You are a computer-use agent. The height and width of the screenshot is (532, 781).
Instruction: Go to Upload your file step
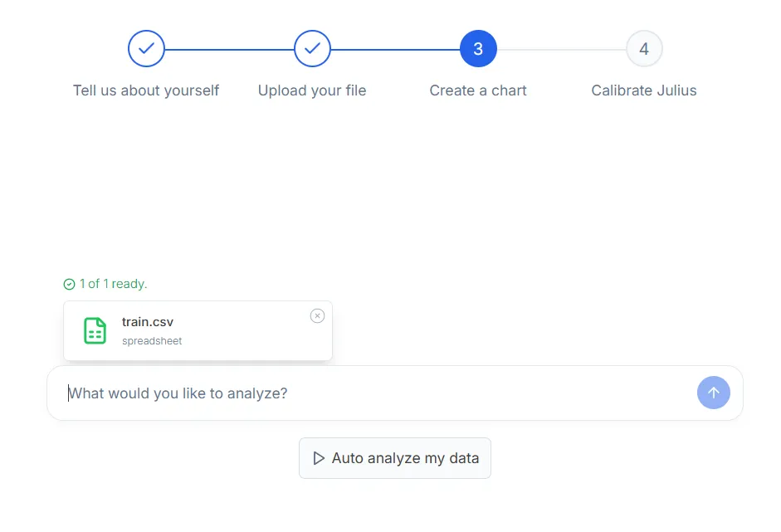pyautogui.click(x=312, y=90)
